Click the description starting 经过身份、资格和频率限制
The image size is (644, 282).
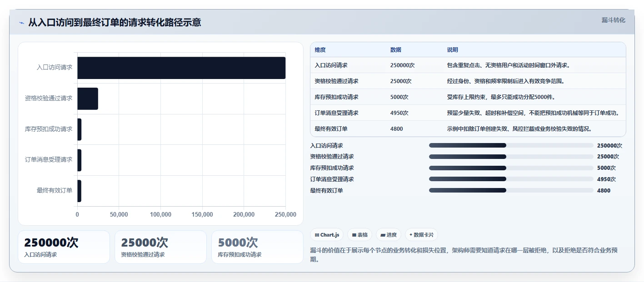click(x=506, y=81)
